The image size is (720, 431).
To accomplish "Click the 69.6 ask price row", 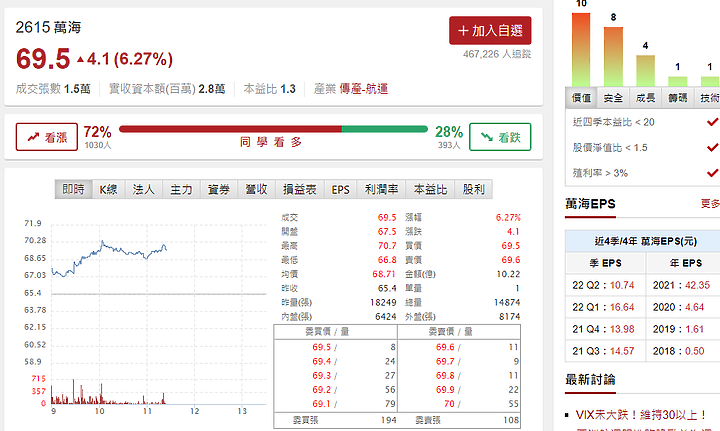I will pyautogui.click(x=459, y=347).
